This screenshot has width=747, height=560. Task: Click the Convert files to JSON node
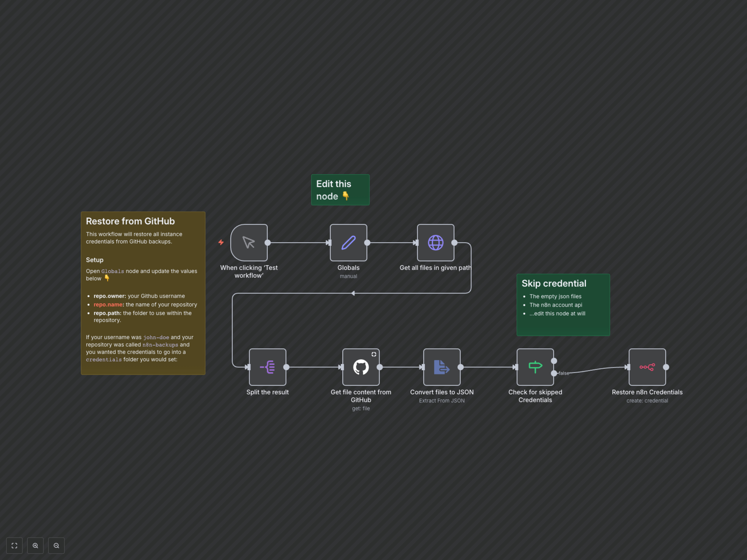tap(441, 367)
